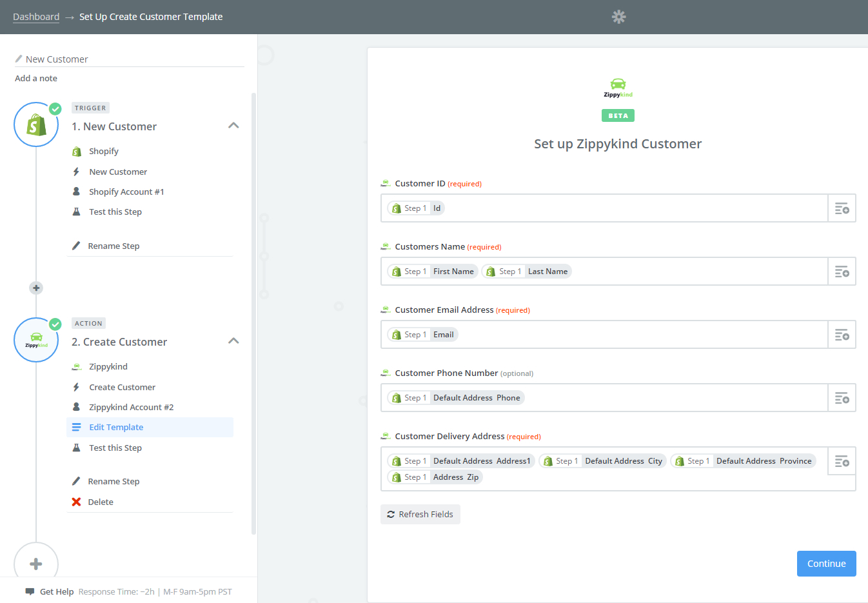Click the person icon beside Zippykind Account #2

point(76,407)
